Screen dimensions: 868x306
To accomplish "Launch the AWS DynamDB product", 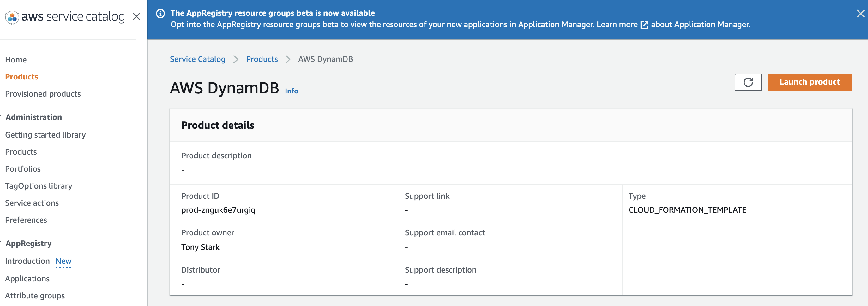I will click(809, 82).
